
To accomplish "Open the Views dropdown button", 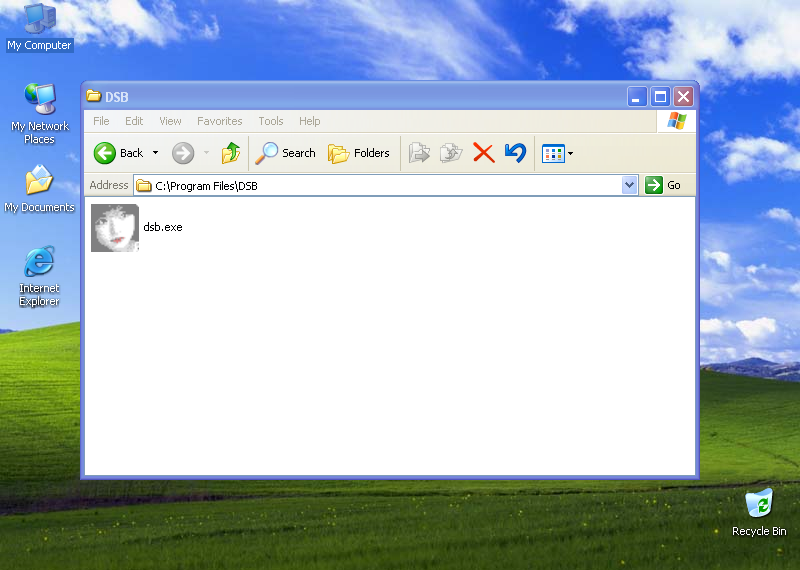I will (558, 153).
